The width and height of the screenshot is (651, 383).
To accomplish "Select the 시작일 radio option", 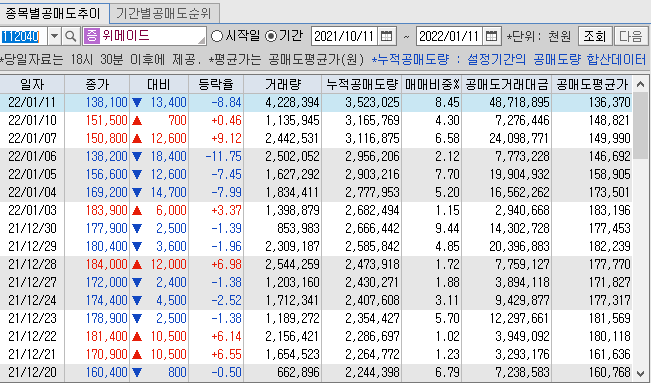I will pyautogui.click(x=217, y=36).
